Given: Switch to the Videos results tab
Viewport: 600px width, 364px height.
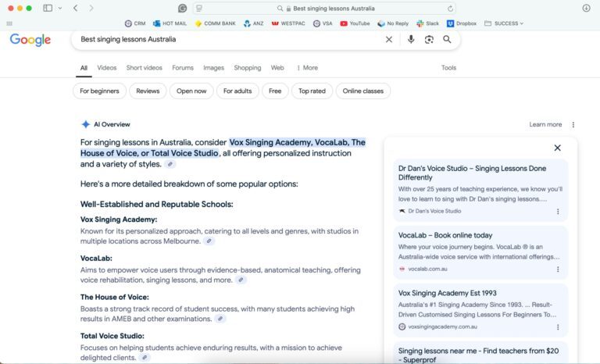Looking at the screenshot, I should pyautogui.click(x=106, y=68).
